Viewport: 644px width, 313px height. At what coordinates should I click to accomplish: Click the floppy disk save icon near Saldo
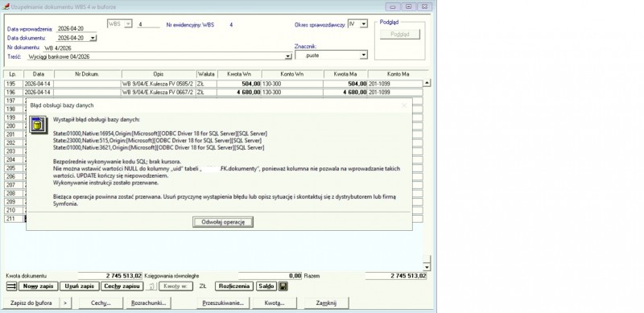(283, 286)
